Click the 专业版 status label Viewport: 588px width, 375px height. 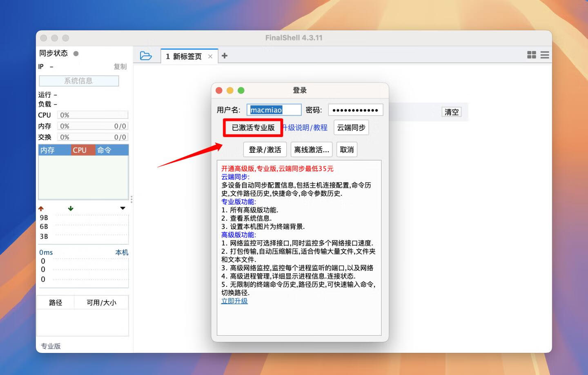[51, 346]
